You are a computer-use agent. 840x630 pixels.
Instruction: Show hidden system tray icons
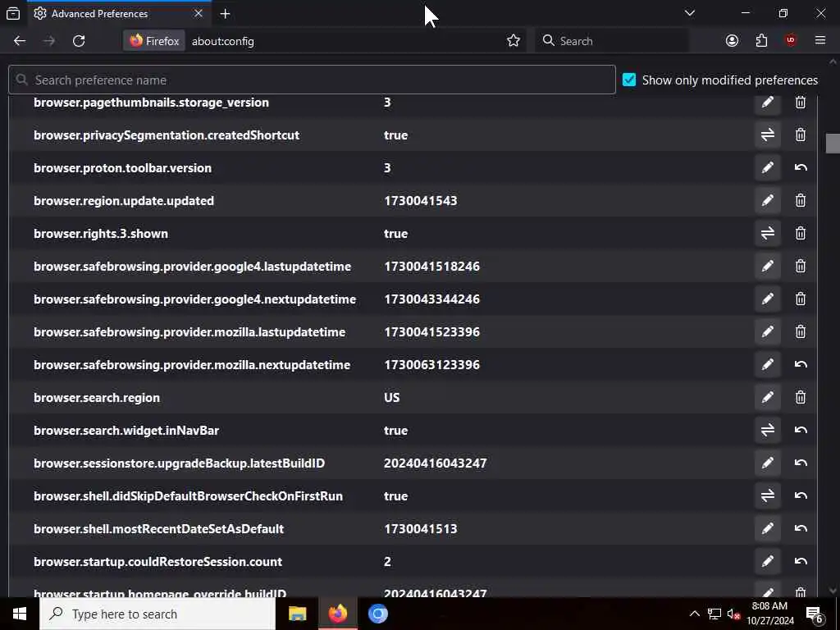pyautogui.click(x=694, y=614)
